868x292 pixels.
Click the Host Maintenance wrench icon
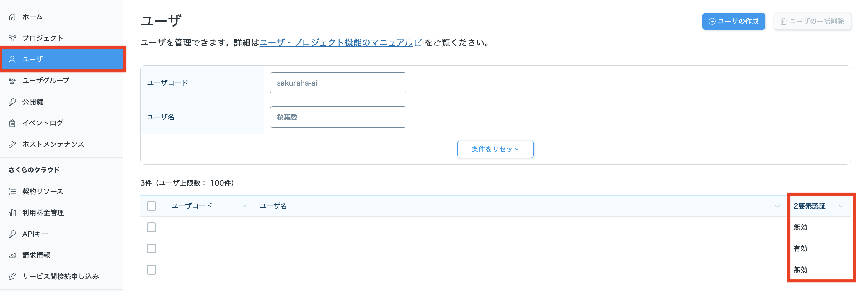click(x=12, y=144)
